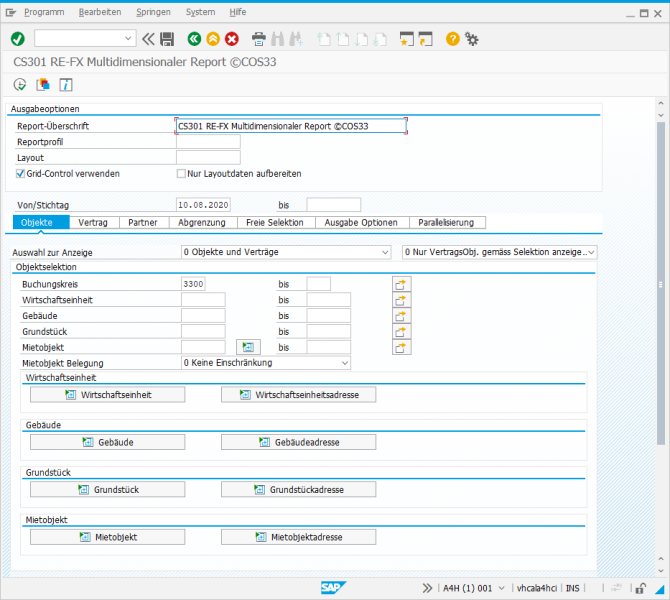670x600 pixels.
Task: Switch to the Ausgabe Optionen tab
Action: (361, 223)
